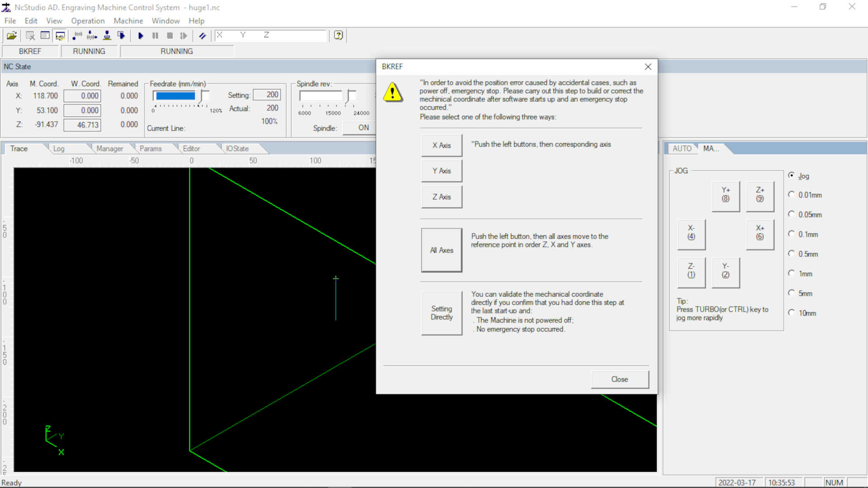This screenshot has width=868, height=488.
Task: Jog Z positive with the Z+ button
Action: 759,196
